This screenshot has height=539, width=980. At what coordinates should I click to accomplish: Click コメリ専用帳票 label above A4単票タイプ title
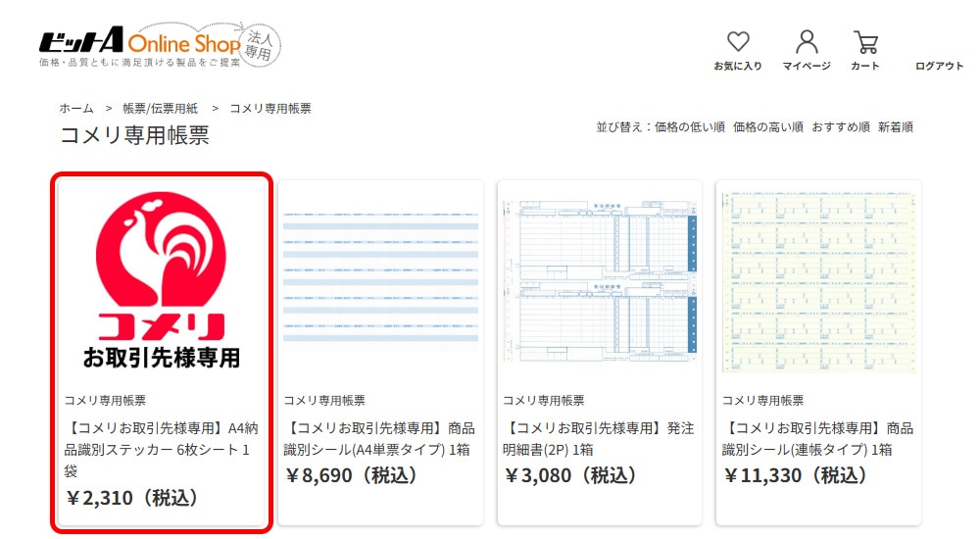tap(324, 400)
